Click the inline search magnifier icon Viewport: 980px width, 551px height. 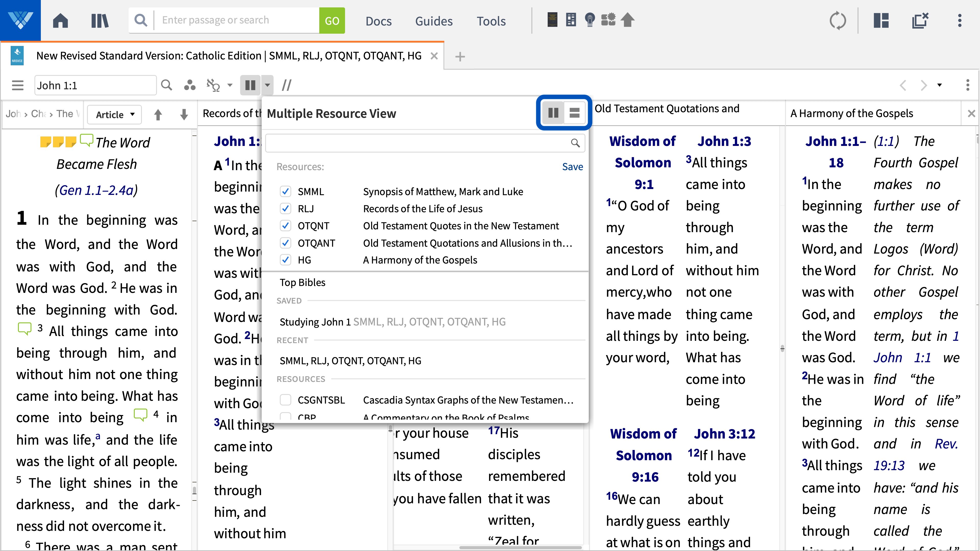click(167, 85)
